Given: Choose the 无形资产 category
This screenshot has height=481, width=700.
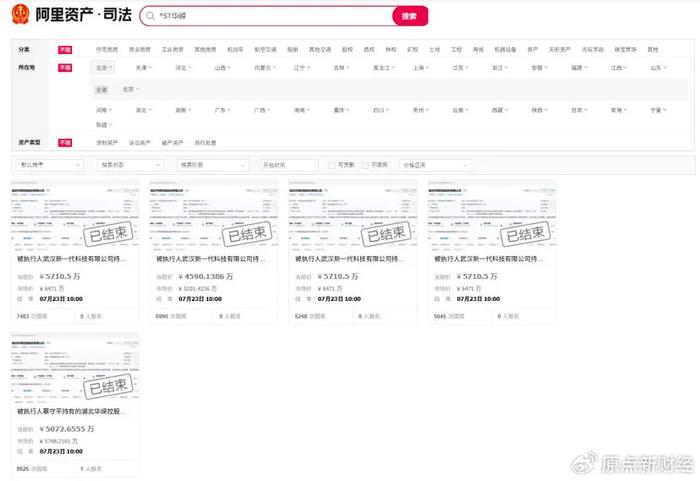Looking at the screenshot, I should coord(560,50).
